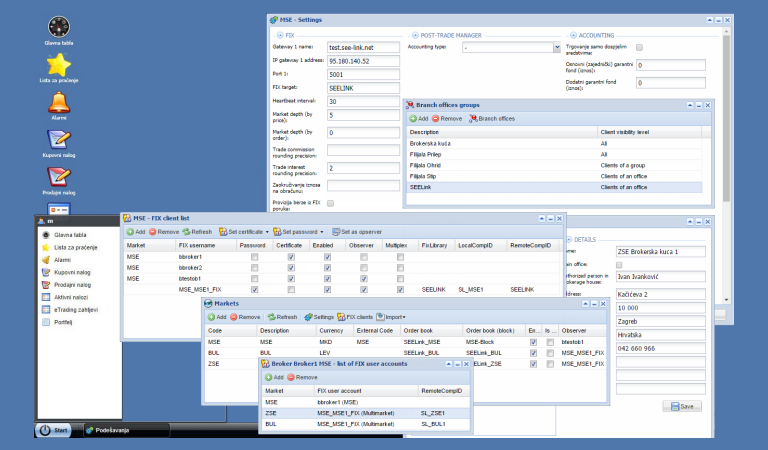This screenshot has width=768, height=450.
Task: Click the field containing Ivan Ivanković
Action: pyautogui.click(x=660, y=277)
